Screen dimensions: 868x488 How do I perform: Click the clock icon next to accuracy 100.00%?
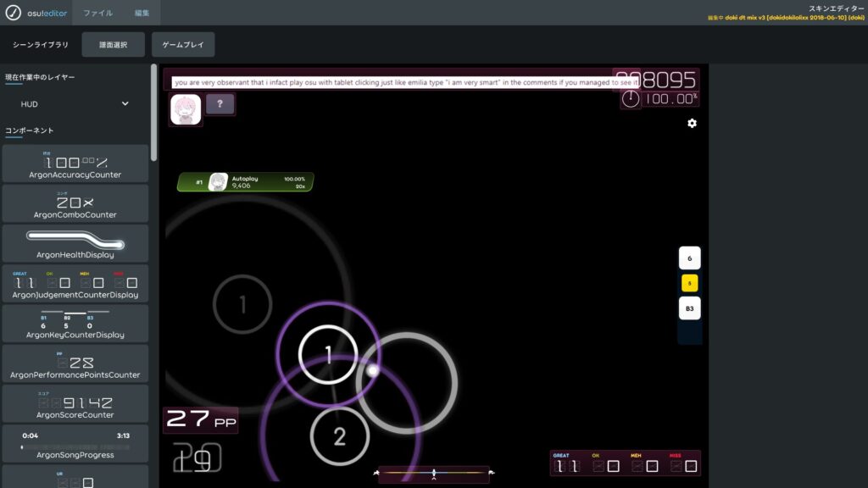(x=631, y=99)
